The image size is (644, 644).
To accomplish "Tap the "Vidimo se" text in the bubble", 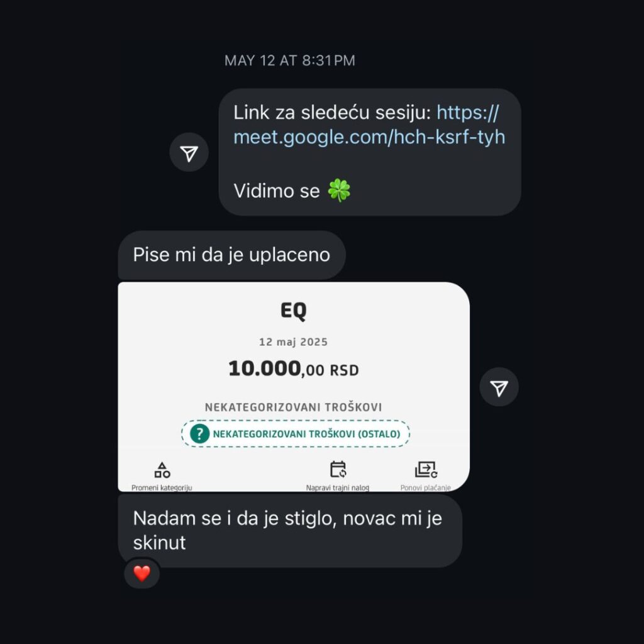I will (277, 191).
